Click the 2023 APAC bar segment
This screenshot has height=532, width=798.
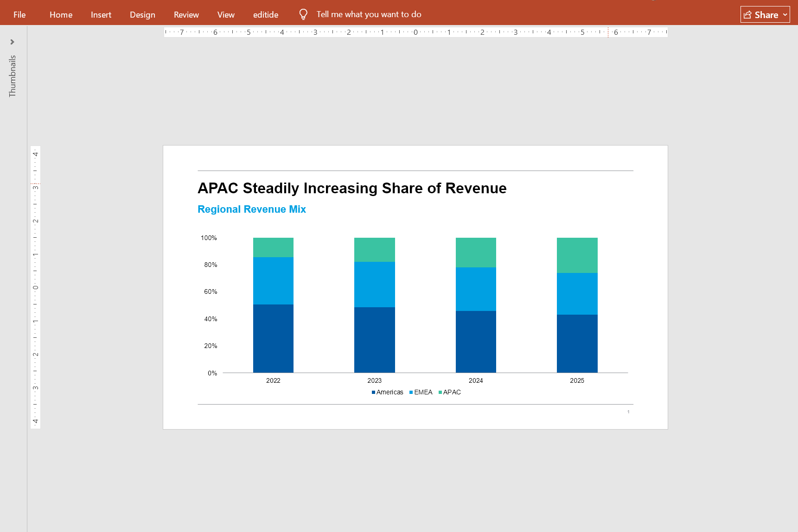(375, 250)
